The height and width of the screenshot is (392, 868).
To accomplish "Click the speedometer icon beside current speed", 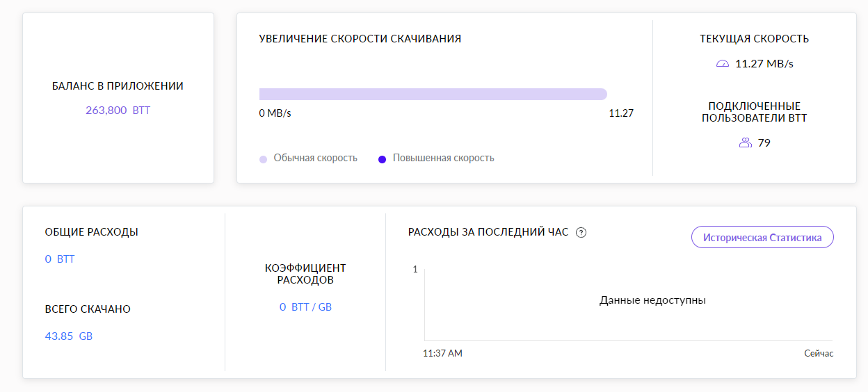I will [722, 64].
